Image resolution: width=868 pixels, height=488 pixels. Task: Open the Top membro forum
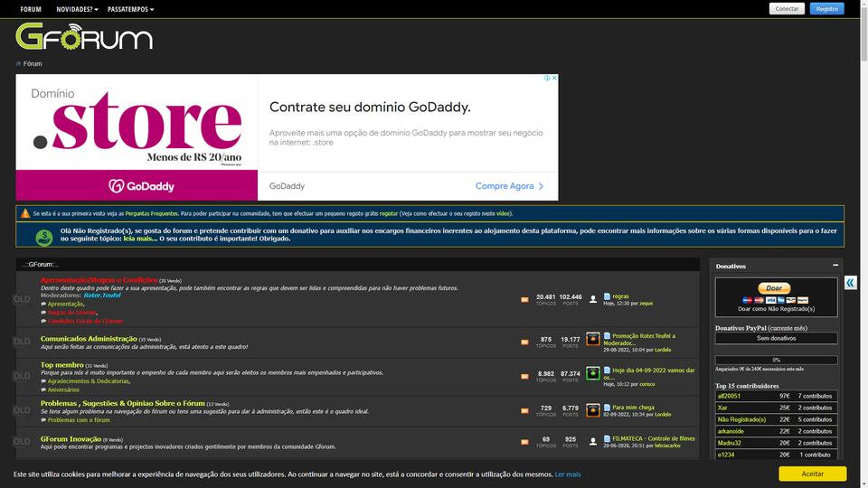62,364
